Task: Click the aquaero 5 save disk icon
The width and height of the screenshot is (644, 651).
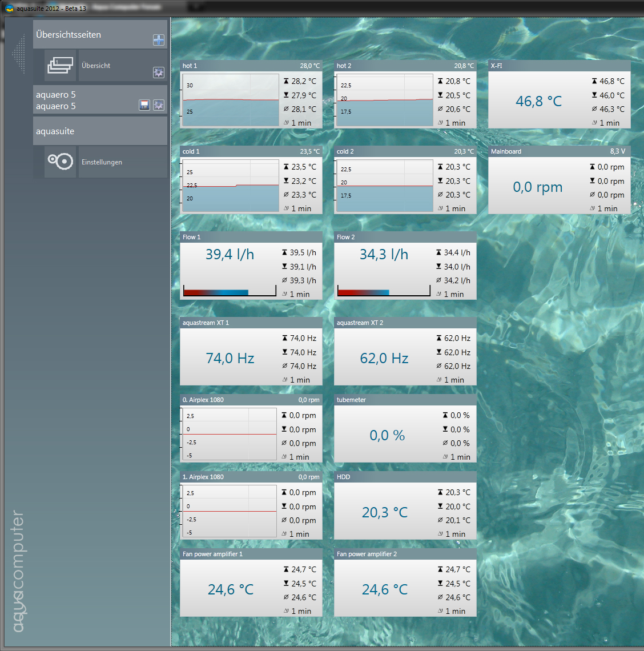Action: 144,105
